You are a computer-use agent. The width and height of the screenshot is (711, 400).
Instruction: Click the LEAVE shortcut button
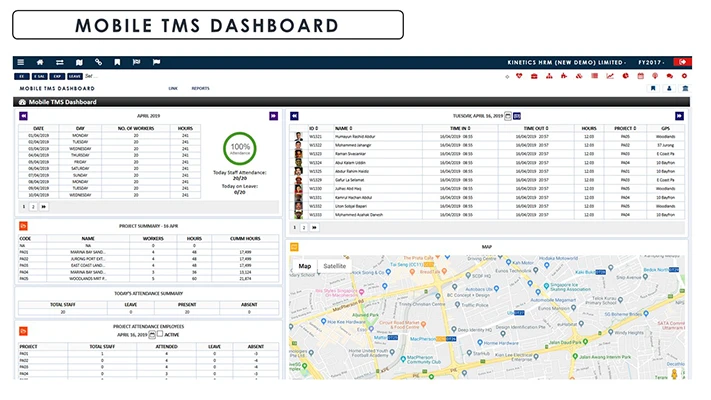[x=75, y=76]
